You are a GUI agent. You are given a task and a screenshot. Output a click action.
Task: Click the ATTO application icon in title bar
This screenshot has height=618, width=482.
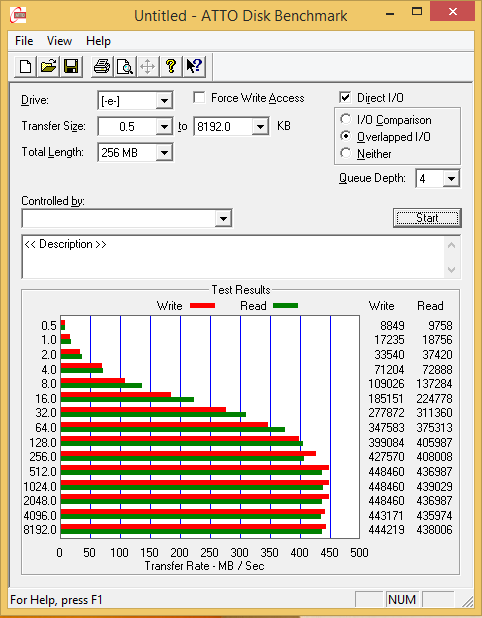tap(18, 15)
